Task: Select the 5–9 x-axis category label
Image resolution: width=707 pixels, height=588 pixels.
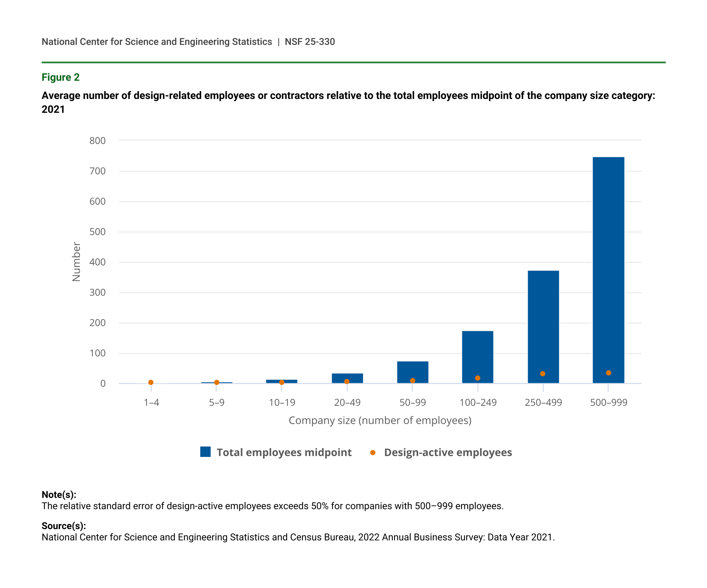Action: point(216,402)
